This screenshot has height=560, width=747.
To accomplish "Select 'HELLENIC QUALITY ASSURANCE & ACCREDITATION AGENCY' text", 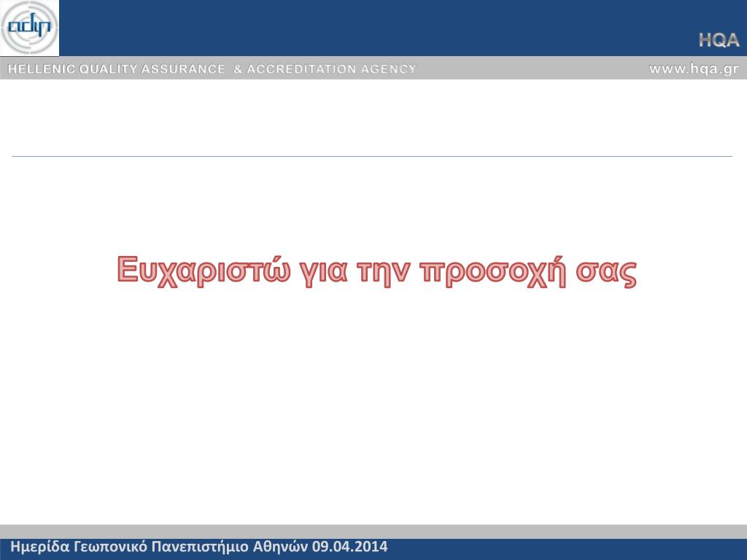I will coord(212,69).
